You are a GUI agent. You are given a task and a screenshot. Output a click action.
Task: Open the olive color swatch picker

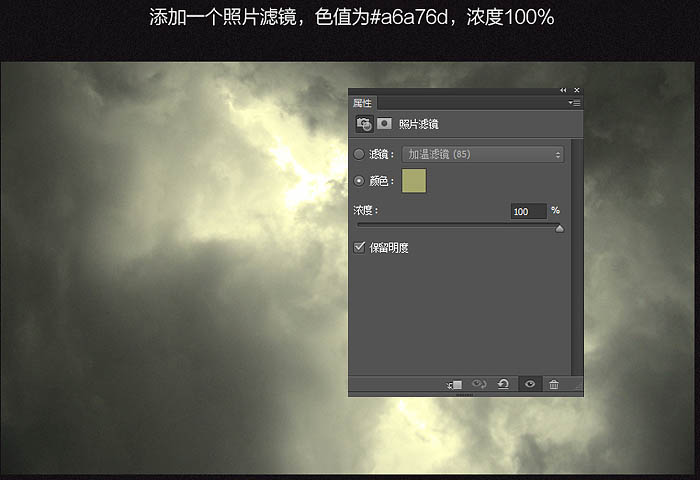coord(414,181)
